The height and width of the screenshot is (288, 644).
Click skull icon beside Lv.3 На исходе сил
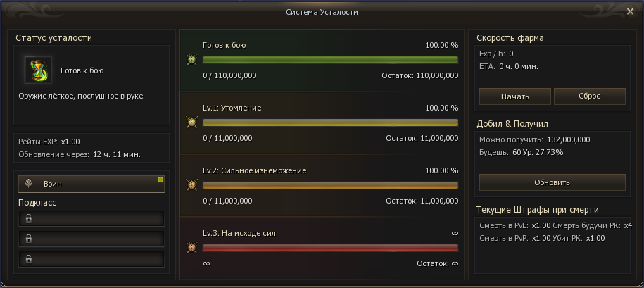click(191, 248)
